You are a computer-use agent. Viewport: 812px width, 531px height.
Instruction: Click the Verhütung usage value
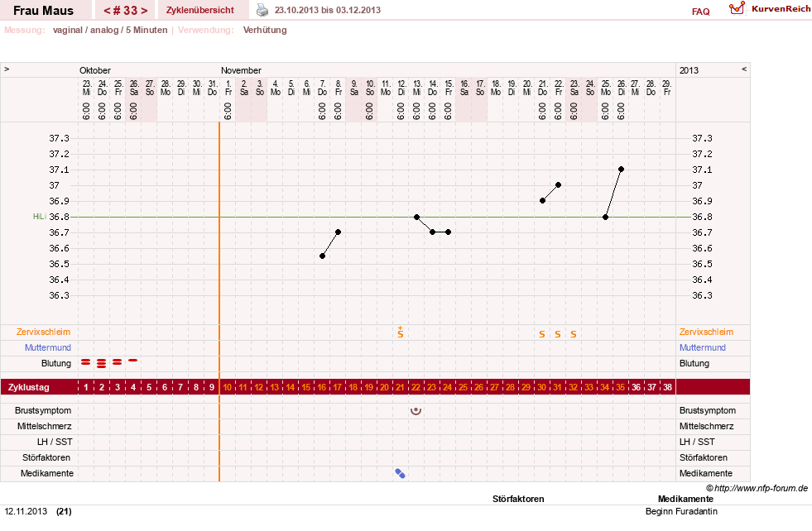(x=265, y=30)
